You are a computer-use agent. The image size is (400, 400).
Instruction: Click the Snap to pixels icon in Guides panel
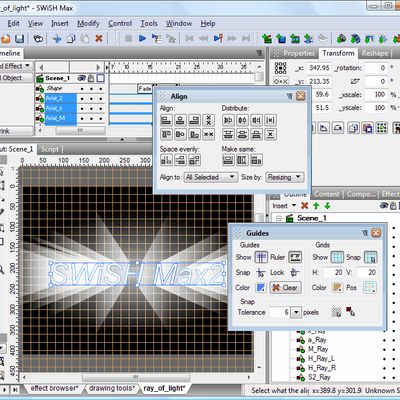pyautogui.click(x=336, y=312)
